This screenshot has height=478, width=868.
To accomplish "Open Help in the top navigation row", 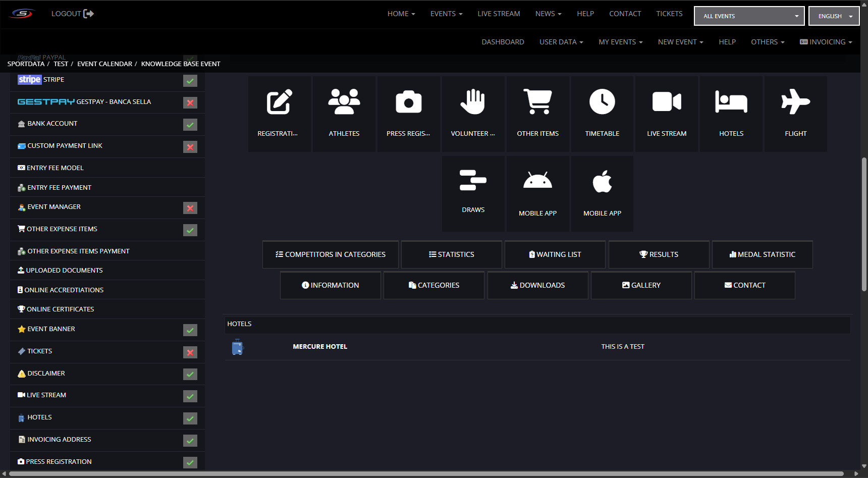I will click(x=585, y=14).
